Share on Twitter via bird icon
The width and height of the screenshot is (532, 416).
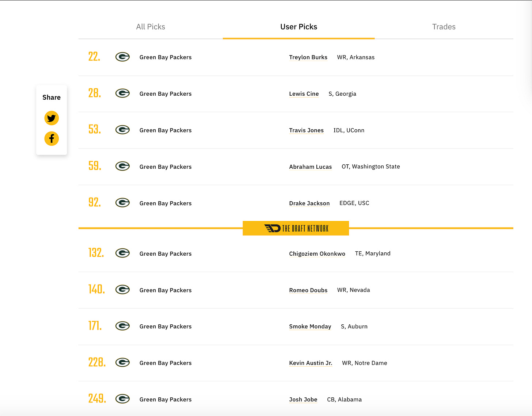(52, 118)
